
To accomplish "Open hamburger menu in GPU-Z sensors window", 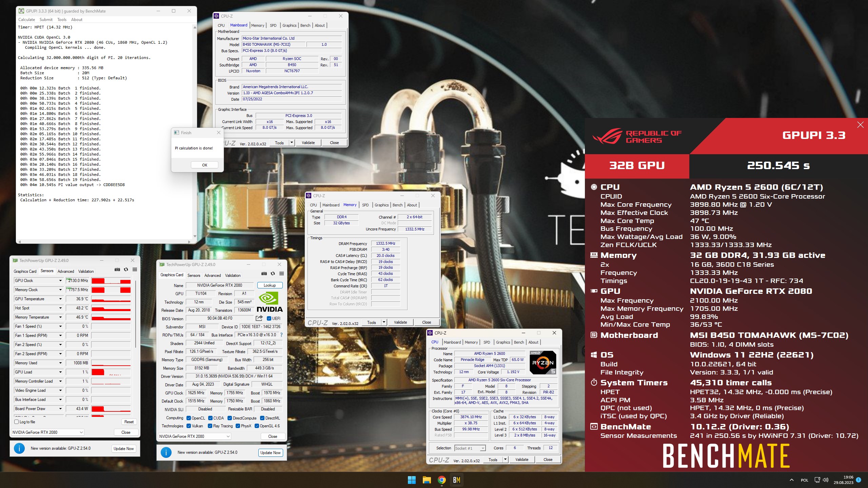I will click(x=135, y=269).
